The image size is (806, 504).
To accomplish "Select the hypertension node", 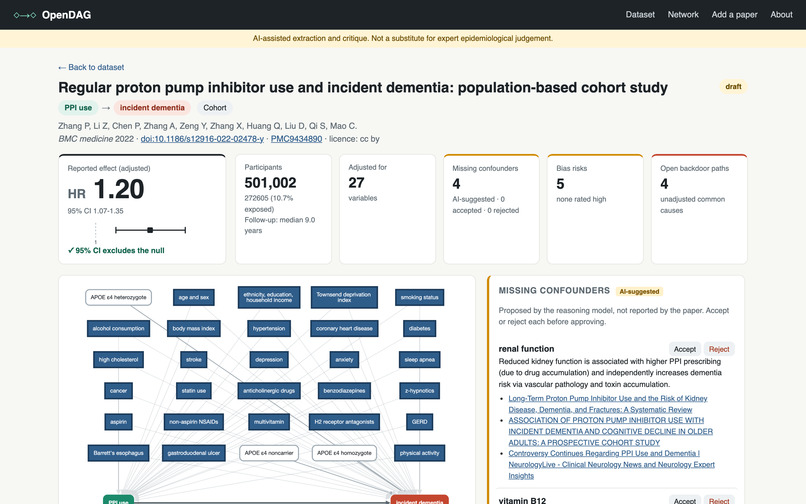I will click(x=269, y=329).
